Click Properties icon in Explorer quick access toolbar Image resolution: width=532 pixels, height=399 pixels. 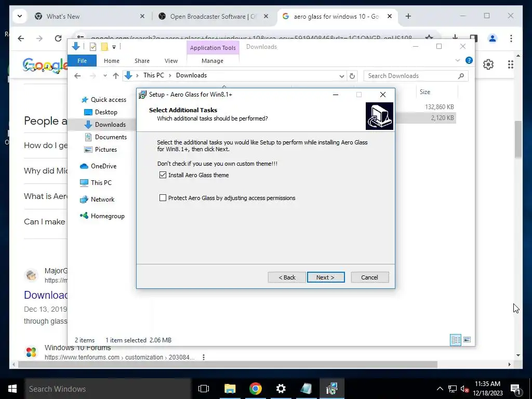pos(92,47)
